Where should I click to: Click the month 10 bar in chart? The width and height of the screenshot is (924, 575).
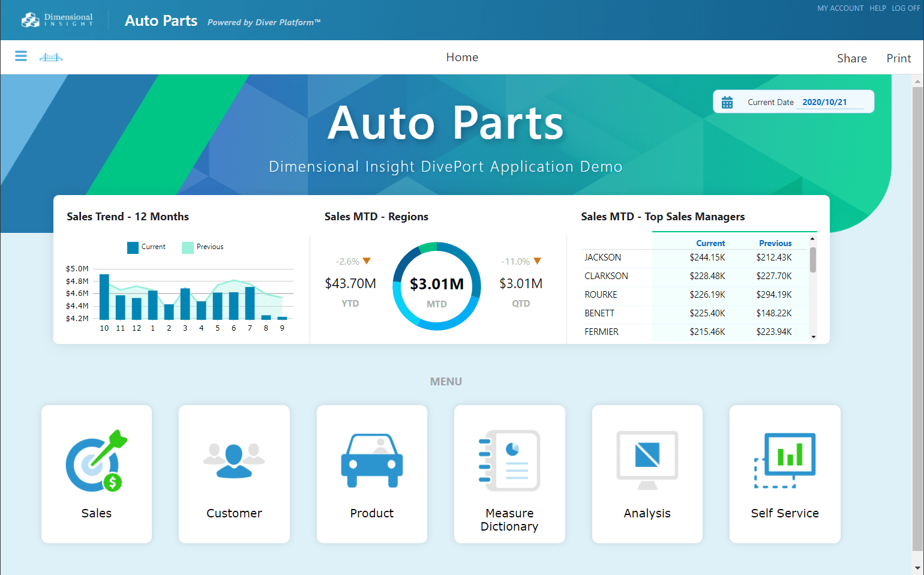(104, 297)
